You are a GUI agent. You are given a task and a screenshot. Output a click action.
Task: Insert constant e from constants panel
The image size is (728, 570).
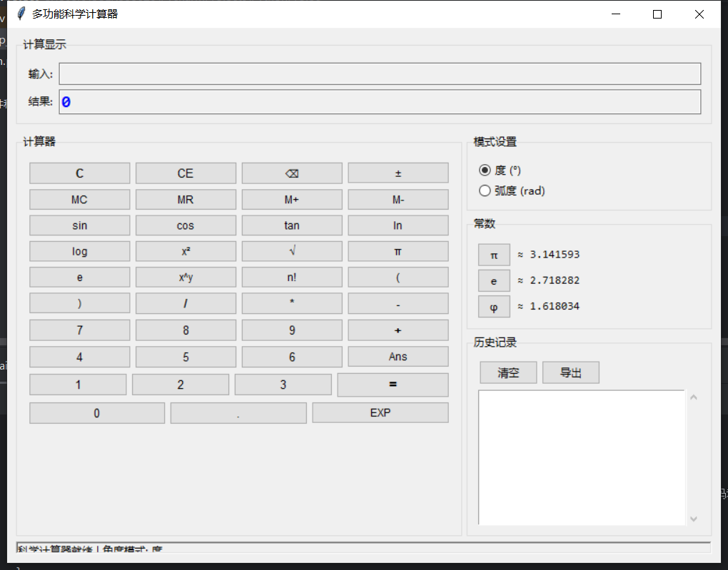[x=494, y=281]
